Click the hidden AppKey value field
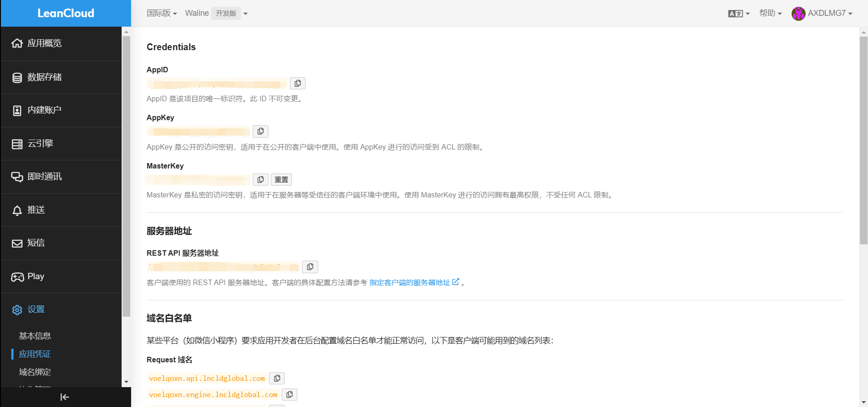The image size is (868, 407). [198, 131]
